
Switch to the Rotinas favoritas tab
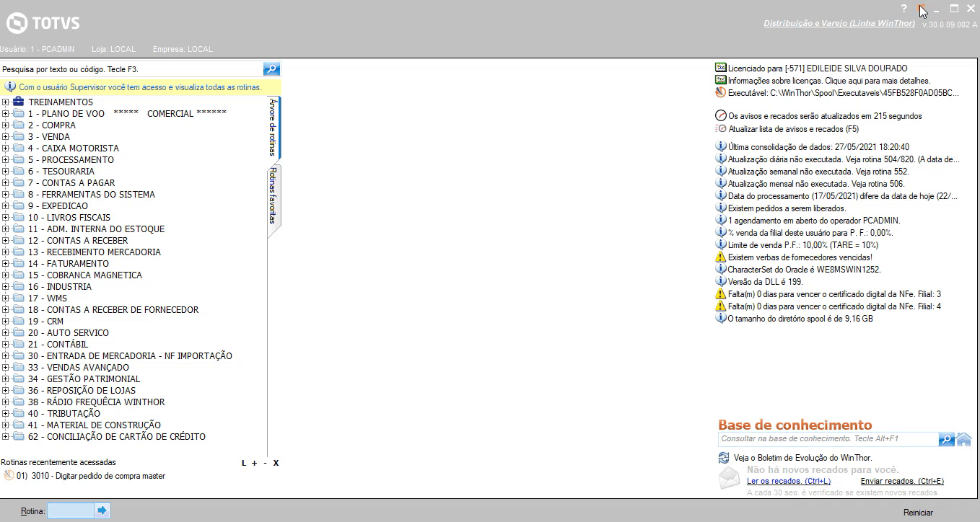273,196
